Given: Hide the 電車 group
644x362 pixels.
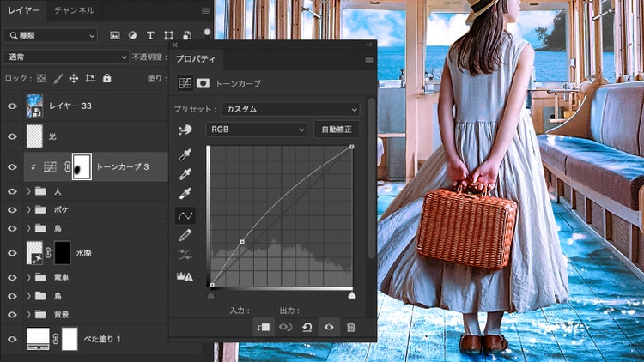Looking at the screenshot, I should tap(12, 277).
